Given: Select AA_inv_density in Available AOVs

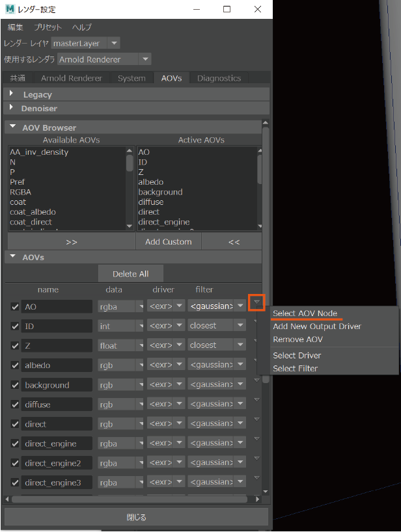Looking at the screenshot, I should (39, 152).
